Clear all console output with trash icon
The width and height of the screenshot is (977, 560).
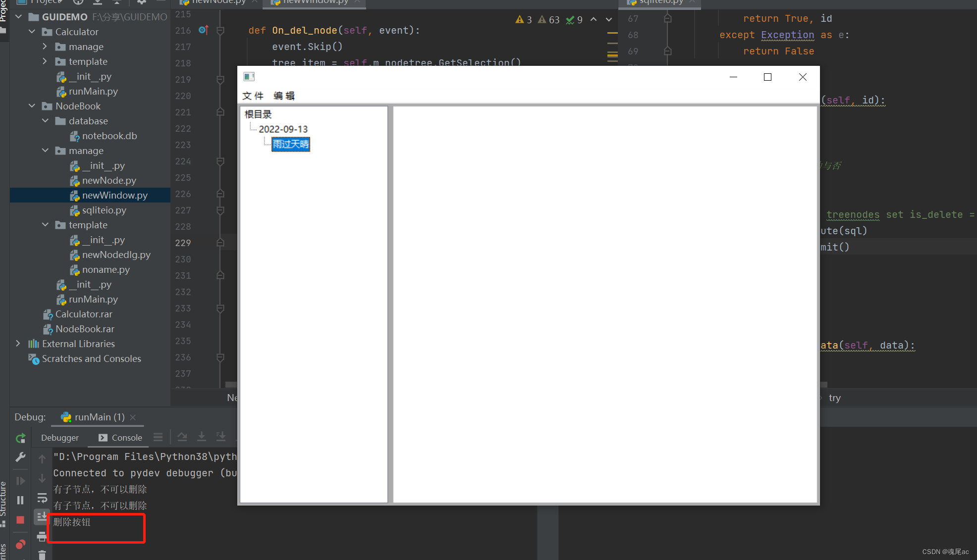coord(42,555)
